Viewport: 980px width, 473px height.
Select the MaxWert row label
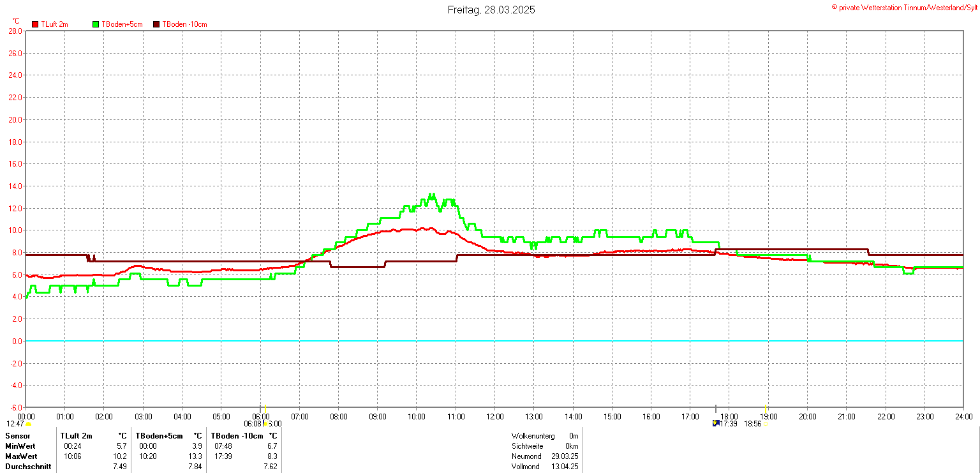coord(21,456)
